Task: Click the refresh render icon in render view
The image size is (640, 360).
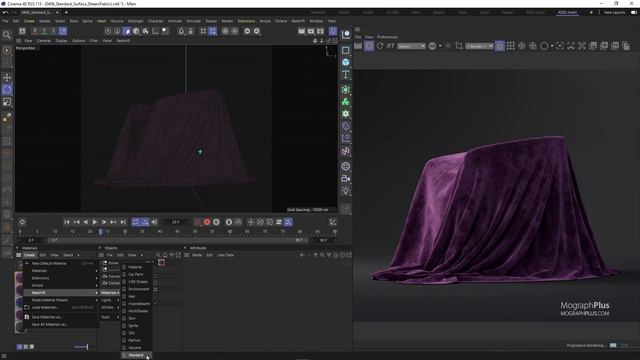Action: pos(380,46)
